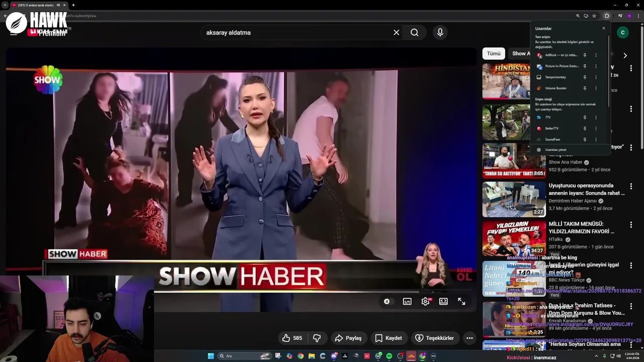644x362 pixels.
Task: Like the video with 585 likes
Action: coord(292,338)
